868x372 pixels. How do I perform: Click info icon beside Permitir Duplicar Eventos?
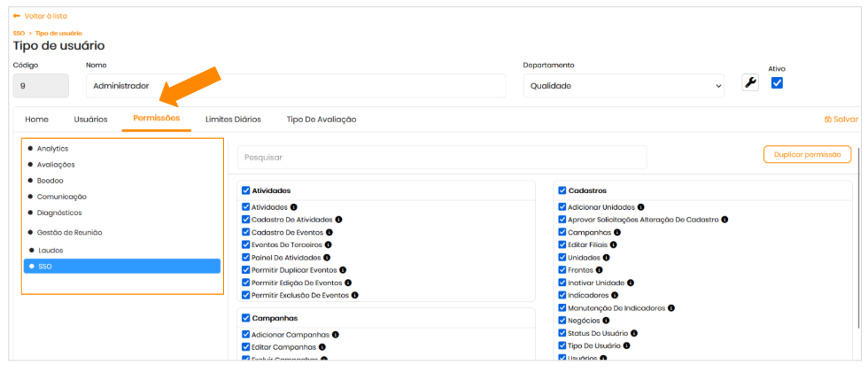(343, 270)
